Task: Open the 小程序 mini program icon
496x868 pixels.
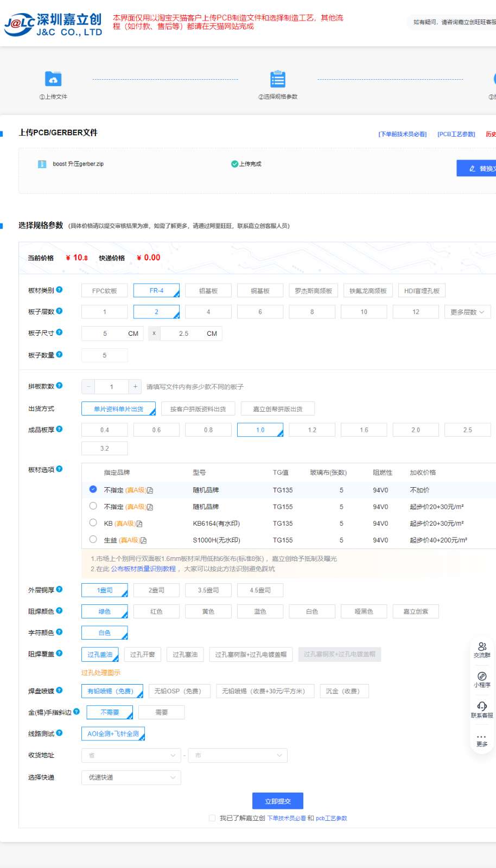Action: click(x=482, y=676)
